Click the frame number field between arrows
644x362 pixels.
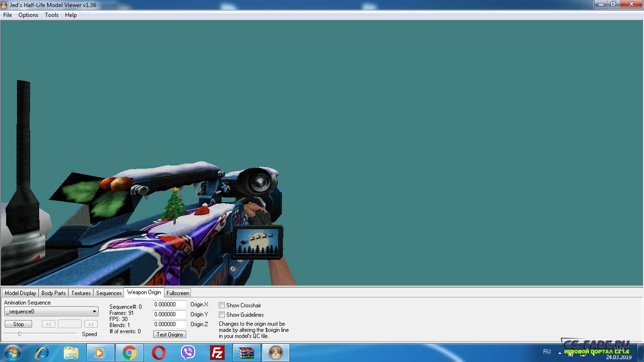(70, 324)
